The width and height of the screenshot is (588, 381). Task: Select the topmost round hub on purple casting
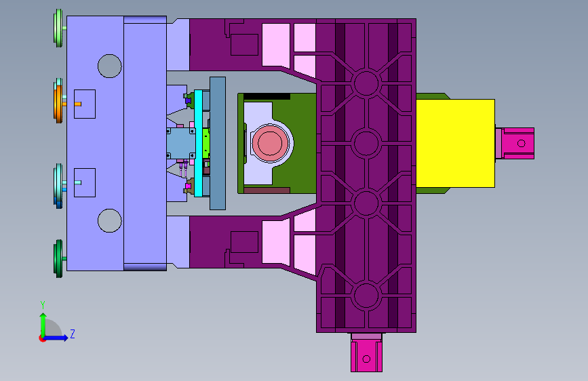tap(366, 83)
